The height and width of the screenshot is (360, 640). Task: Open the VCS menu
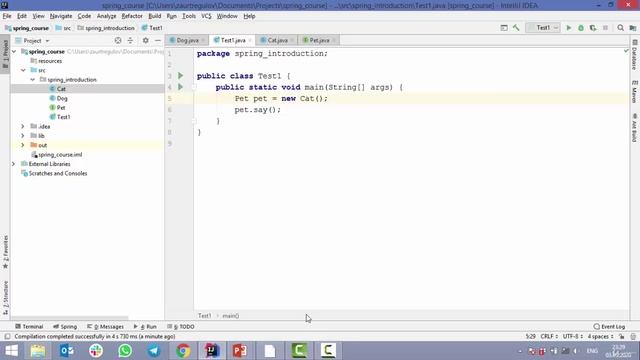pyautogui.click(x=206, y=16)
